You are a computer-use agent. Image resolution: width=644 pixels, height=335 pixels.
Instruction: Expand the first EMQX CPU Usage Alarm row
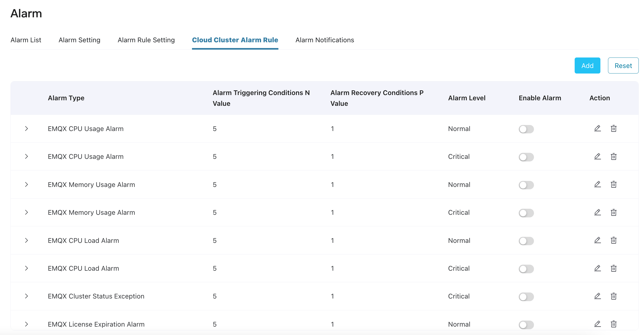tap(26, 129)
